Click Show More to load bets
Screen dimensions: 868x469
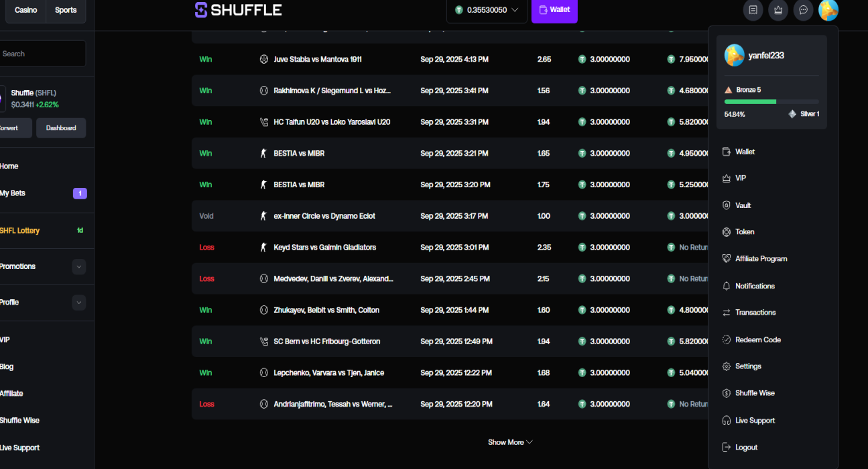tap(510, 442)
